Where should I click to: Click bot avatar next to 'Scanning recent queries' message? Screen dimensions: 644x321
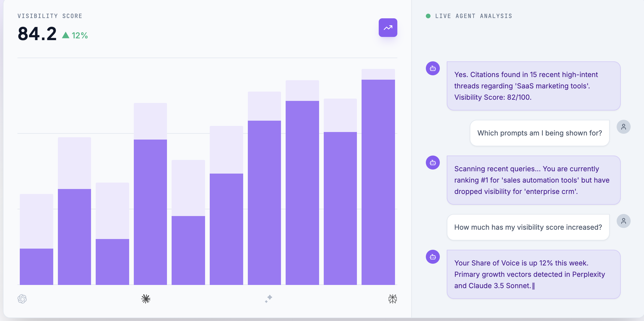[433, 163]
